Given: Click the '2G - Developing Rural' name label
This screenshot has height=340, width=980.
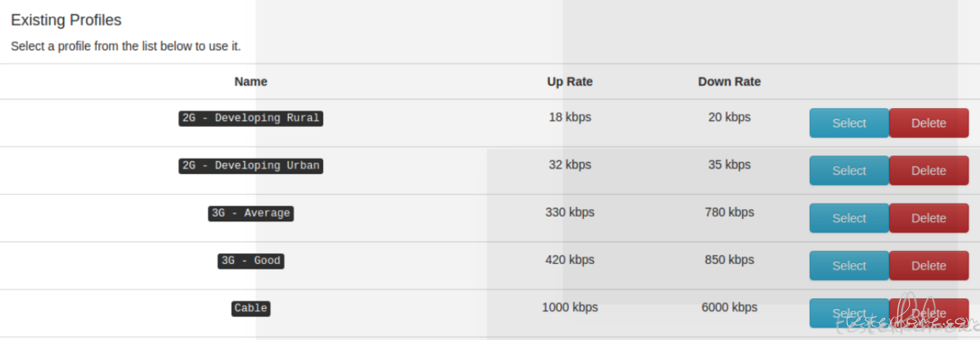Looking at the screenshot, I should point(251,118).
